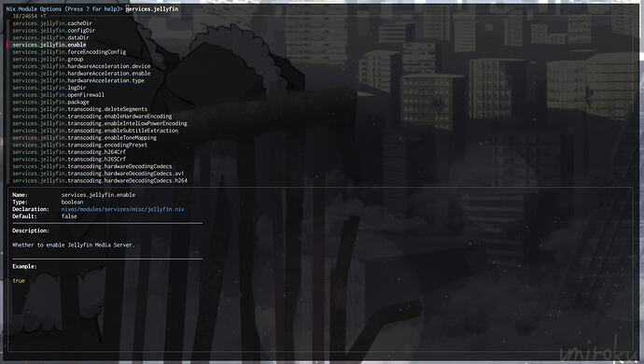
Task: Click the Type value 'boolean'
Action: click(72, 203)
